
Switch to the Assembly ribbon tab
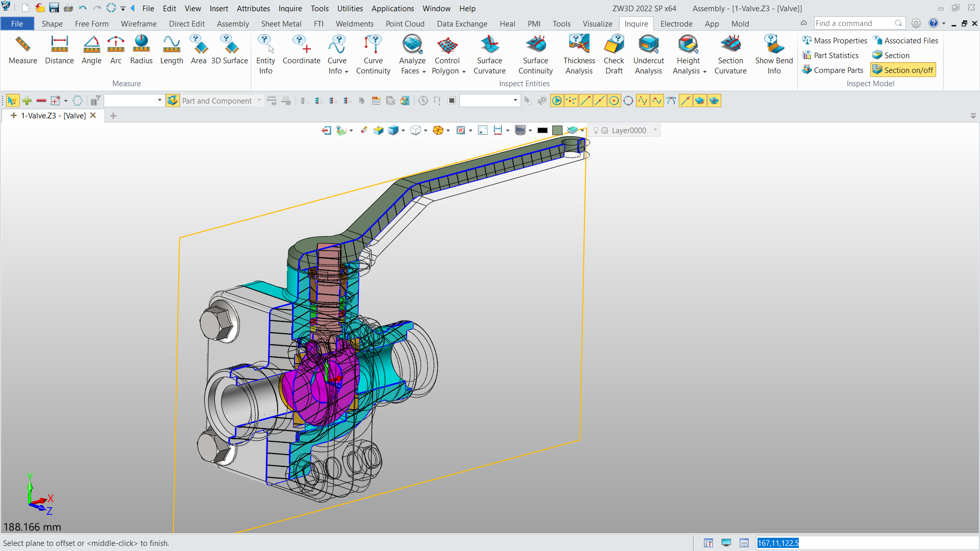click(233, 23)
